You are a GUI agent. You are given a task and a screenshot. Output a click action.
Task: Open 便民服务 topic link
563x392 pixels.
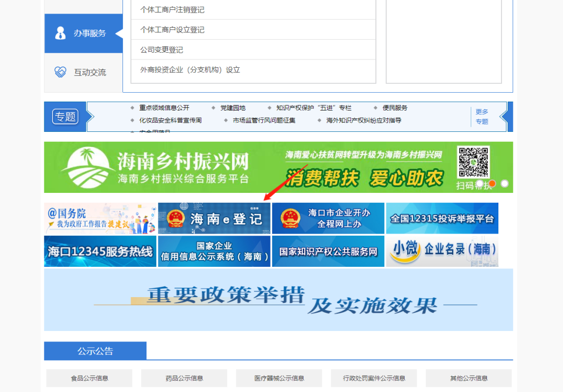395,108
